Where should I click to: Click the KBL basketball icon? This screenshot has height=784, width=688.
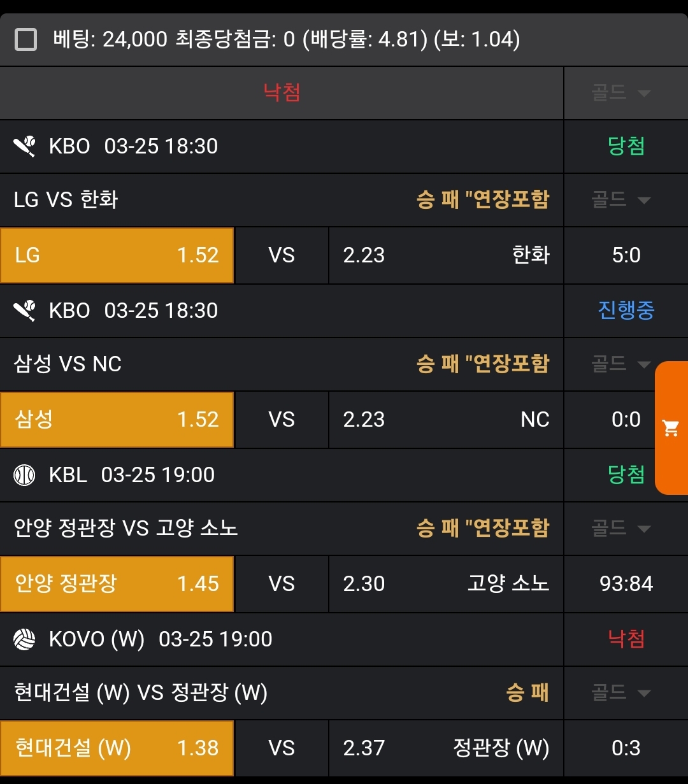[x=25, y=475]
